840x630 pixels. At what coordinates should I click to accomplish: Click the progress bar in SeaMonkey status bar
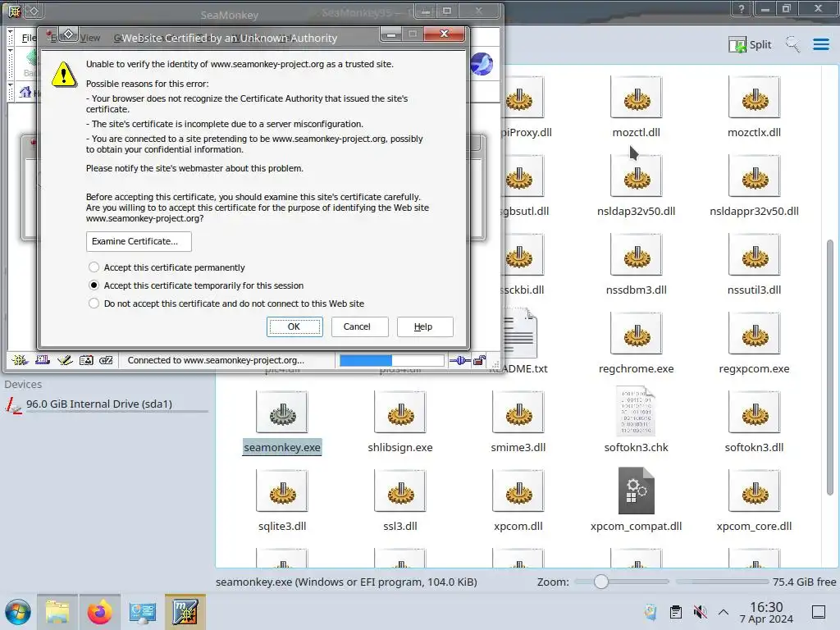coord(391,361)
